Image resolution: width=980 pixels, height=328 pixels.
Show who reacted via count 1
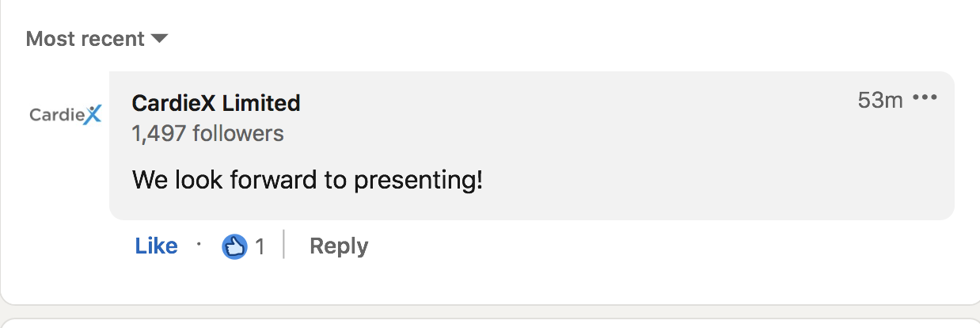(x=260, y=247)
